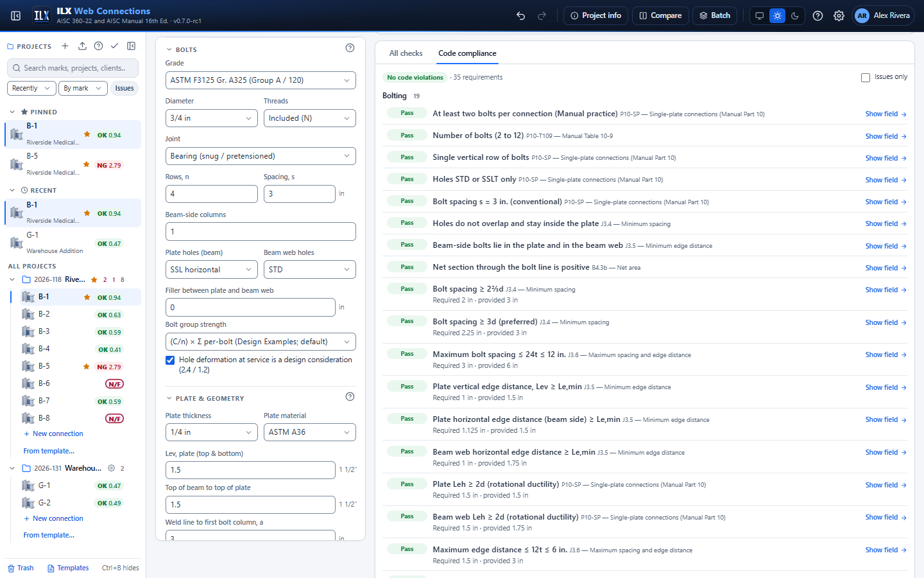
Task: Click Beam-side columns input
Action: 261,232
